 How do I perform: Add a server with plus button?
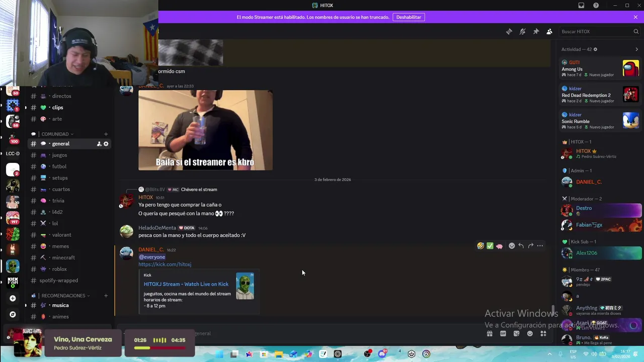click(13, 298)
